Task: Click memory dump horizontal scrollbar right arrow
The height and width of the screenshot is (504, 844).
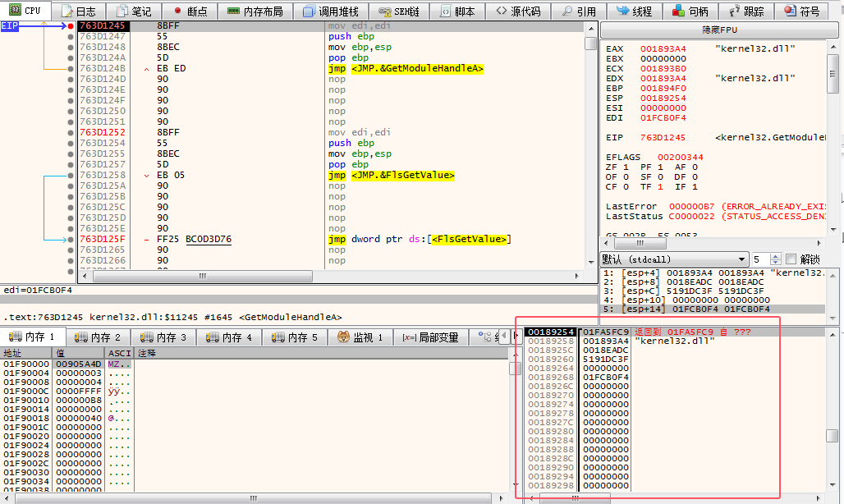Action: coord(502,498)
